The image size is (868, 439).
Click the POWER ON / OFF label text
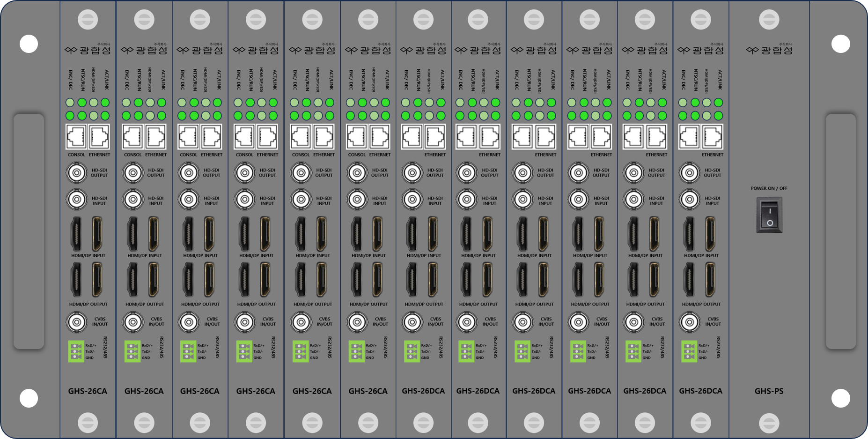coord(769,188)
